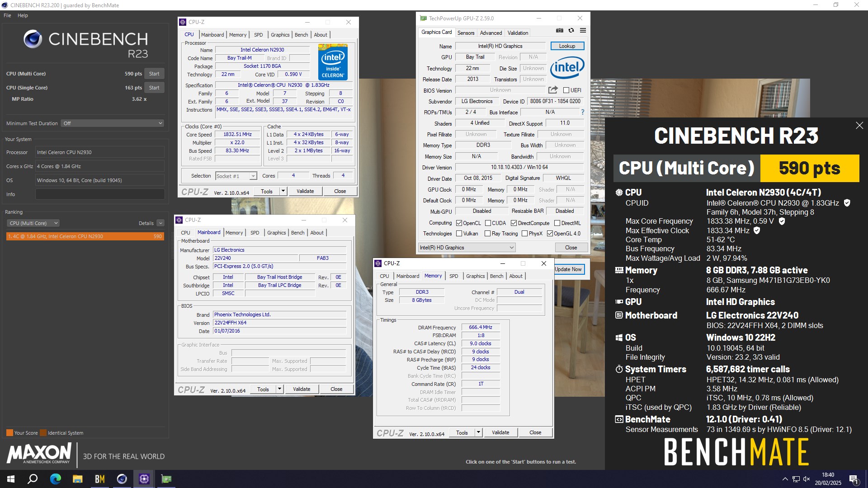Viewport: 868px width, 488px height.
Task: Open the Socket #1 selection dropdown
Action: (236, 176)
